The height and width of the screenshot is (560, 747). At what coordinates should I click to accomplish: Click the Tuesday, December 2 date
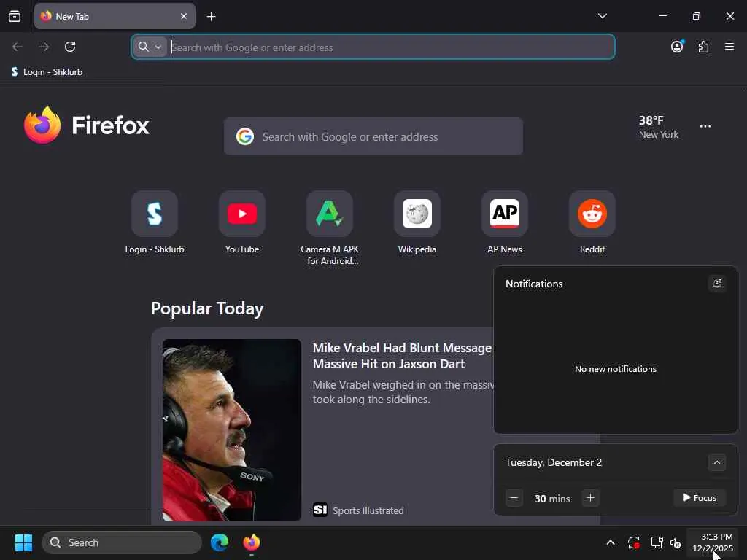(554, 462)
